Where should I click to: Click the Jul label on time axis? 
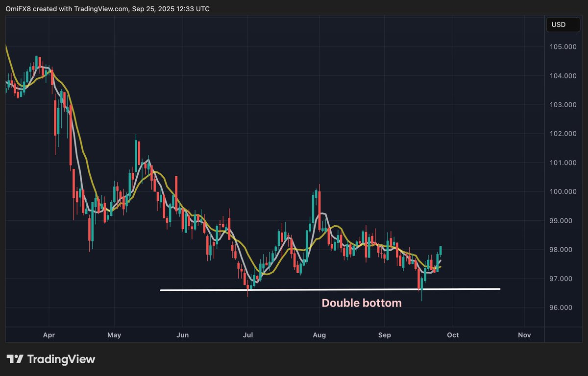click(x=247, y=335)
